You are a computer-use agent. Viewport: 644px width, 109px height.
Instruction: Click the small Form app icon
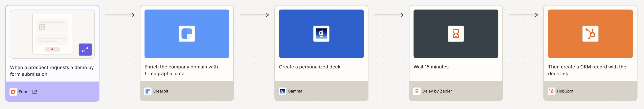pos(13,92)
